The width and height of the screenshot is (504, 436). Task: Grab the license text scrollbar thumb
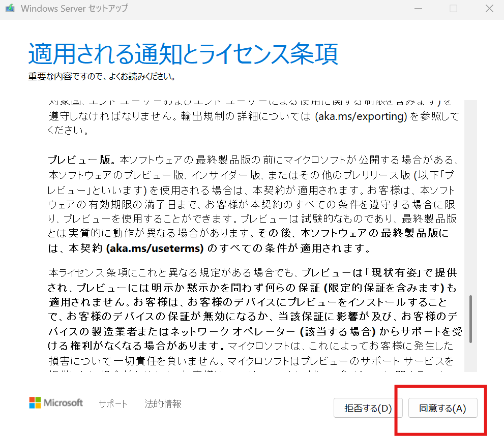tap(470, 319)
